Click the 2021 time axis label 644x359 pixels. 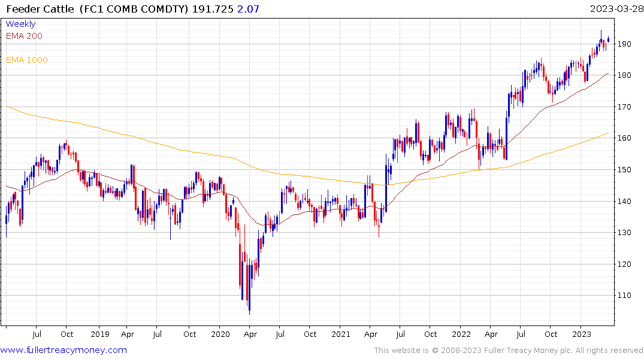pyautogui.click(x=340, y=334)
